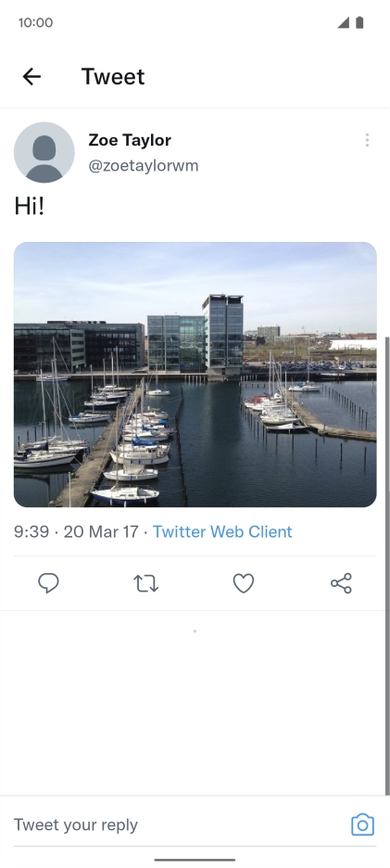This screenshot has height=868, width=390.
Task: Tap the Tweet header title
Action: (x=113, y=76)
